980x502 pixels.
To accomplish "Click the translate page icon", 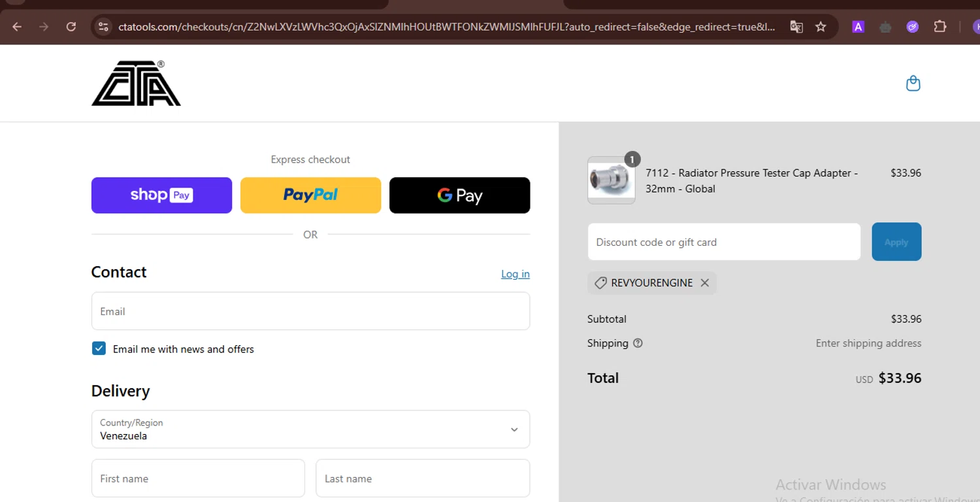I will pyautogui.click(x=796, y=27).
